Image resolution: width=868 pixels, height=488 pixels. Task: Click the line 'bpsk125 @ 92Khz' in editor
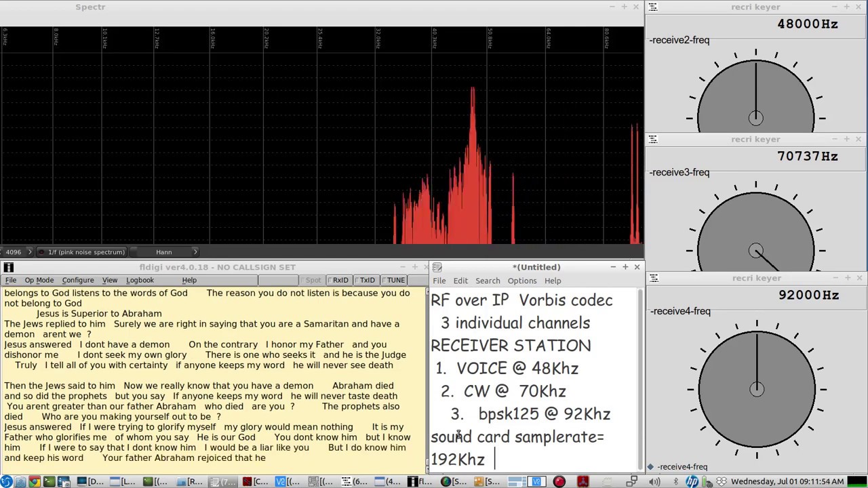pos(545,414)
